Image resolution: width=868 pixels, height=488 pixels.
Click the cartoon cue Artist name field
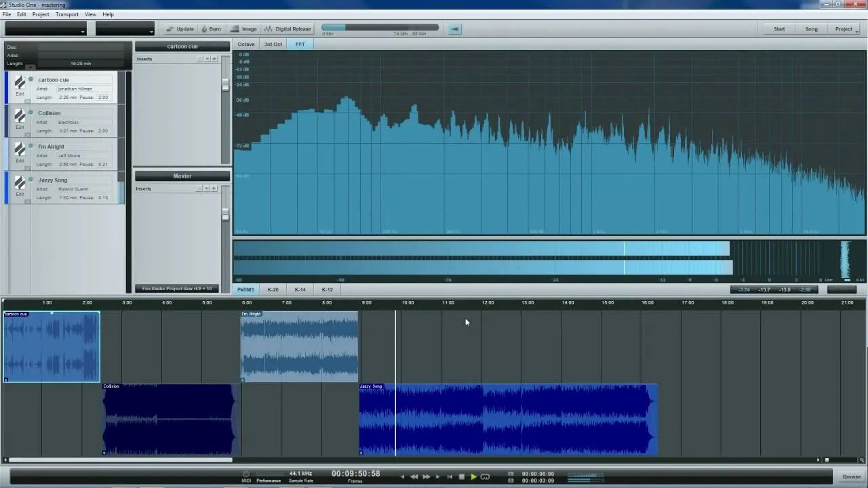(83, 89)
